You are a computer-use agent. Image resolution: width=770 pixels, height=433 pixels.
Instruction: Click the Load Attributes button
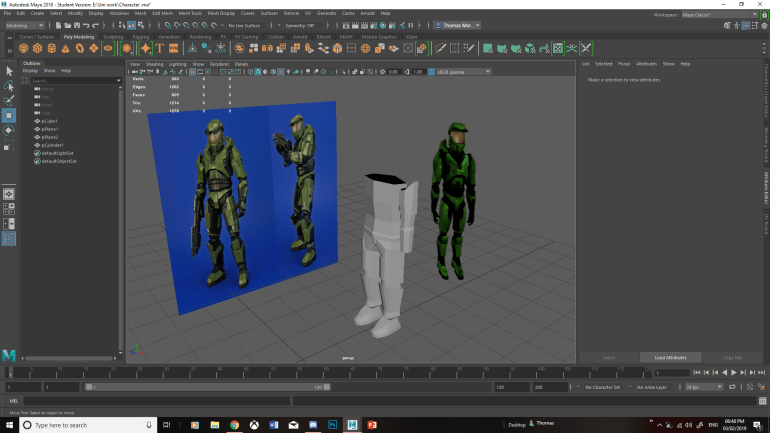pyautogui.click(x=670, y=357)
